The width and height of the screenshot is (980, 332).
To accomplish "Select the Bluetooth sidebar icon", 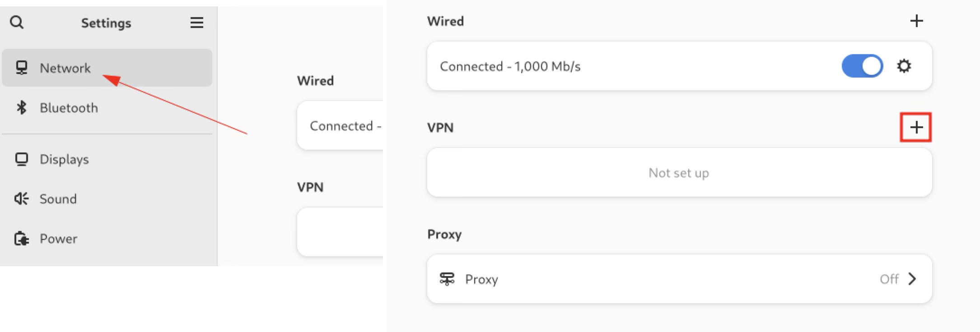I will (21, 108).
